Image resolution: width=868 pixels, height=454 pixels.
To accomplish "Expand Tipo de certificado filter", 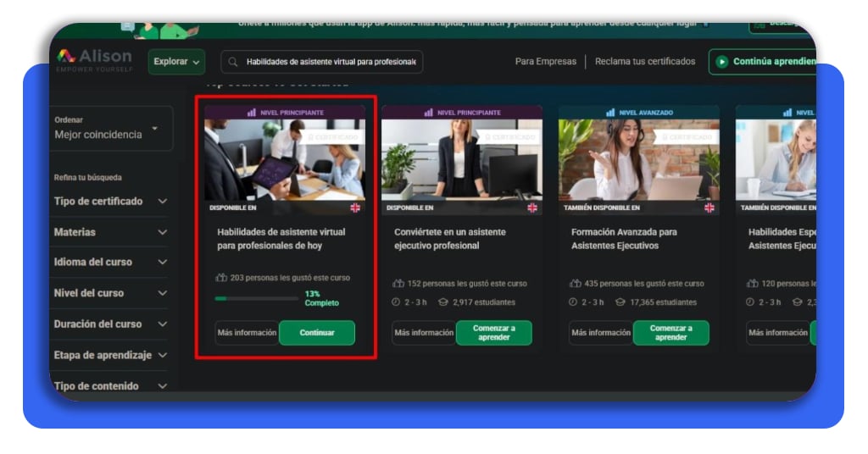I will click(110, 202).
